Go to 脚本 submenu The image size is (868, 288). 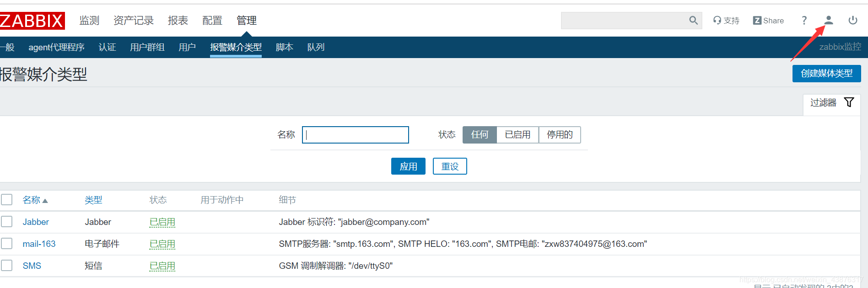pos(285,47)
